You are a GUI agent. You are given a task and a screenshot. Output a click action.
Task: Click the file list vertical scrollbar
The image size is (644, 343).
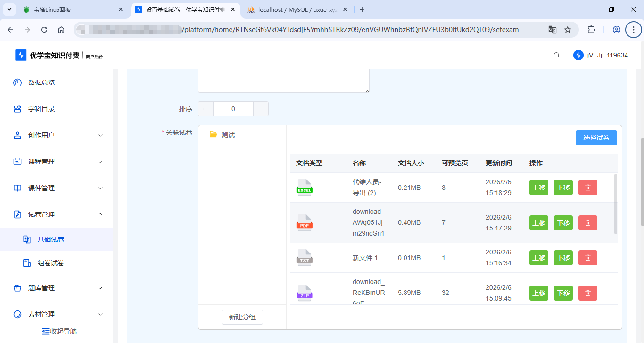pyautogui.click(x=616, y=204)
